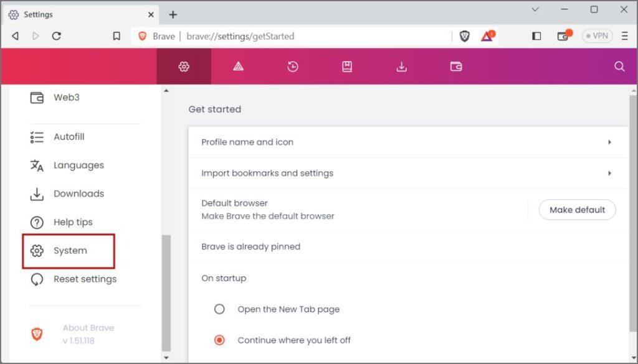Toggle the sidebar panel icon
The height and width of the screenshot is (364, 638).
coord(536,36)
